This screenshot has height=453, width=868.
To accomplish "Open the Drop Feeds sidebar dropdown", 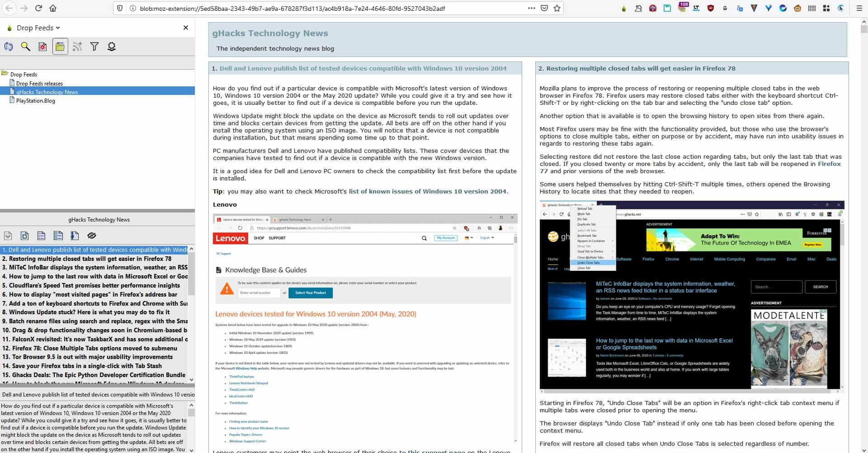I will tap(38, 28).
